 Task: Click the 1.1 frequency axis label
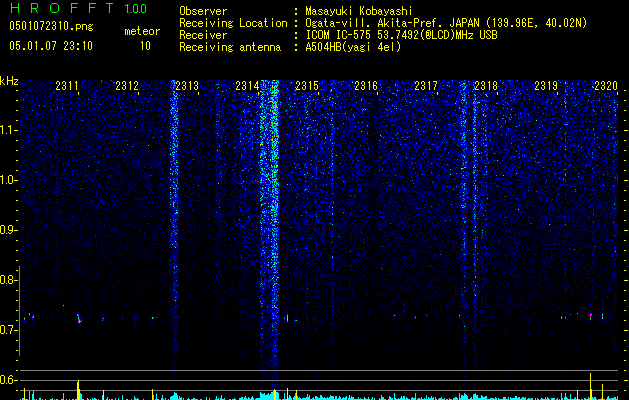point(8,130)
